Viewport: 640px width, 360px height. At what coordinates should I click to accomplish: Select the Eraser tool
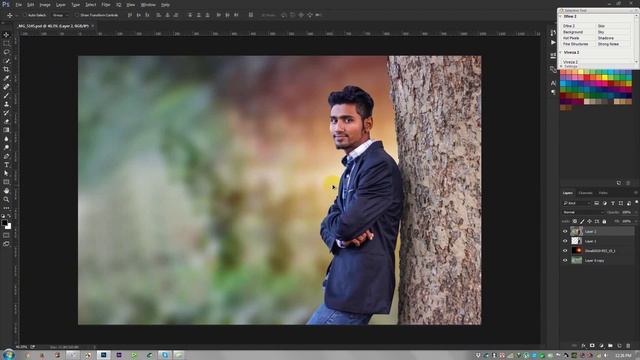click(6, 121)
